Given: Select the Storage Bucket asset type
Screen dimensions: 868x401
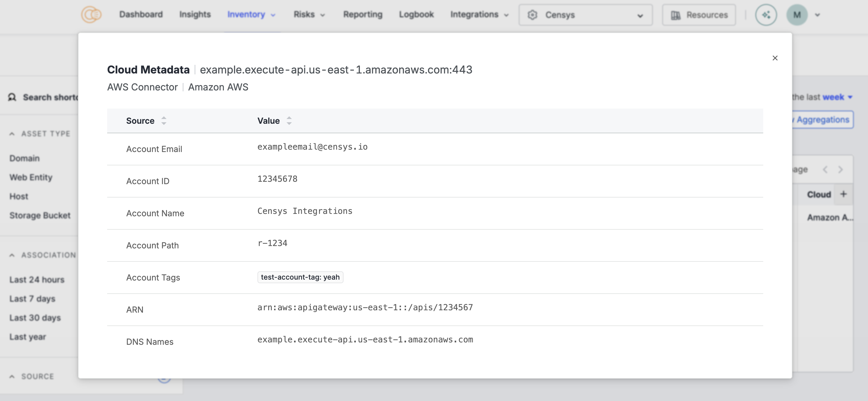Looking at the screenshot, I should coord(40,215).
